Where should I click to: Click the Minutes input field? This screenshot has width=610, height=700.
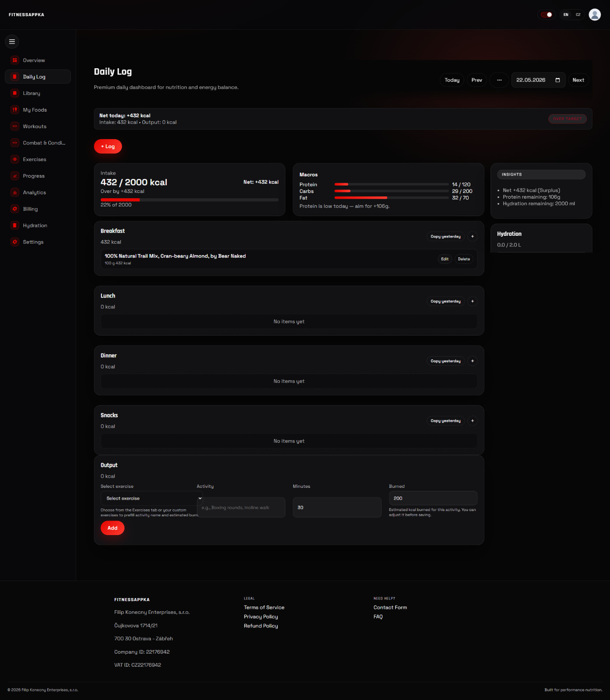pyautogui.click(x=337, y=507)
